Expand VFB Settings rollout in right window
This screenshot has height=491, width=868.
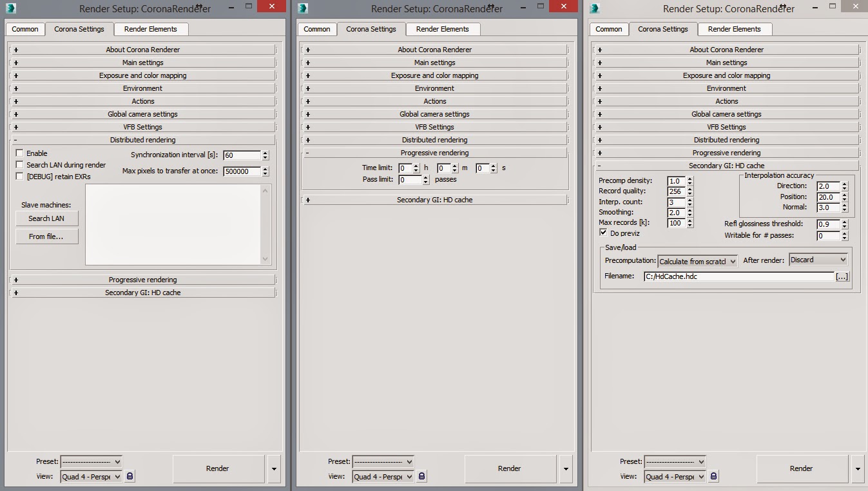(727, 127)
